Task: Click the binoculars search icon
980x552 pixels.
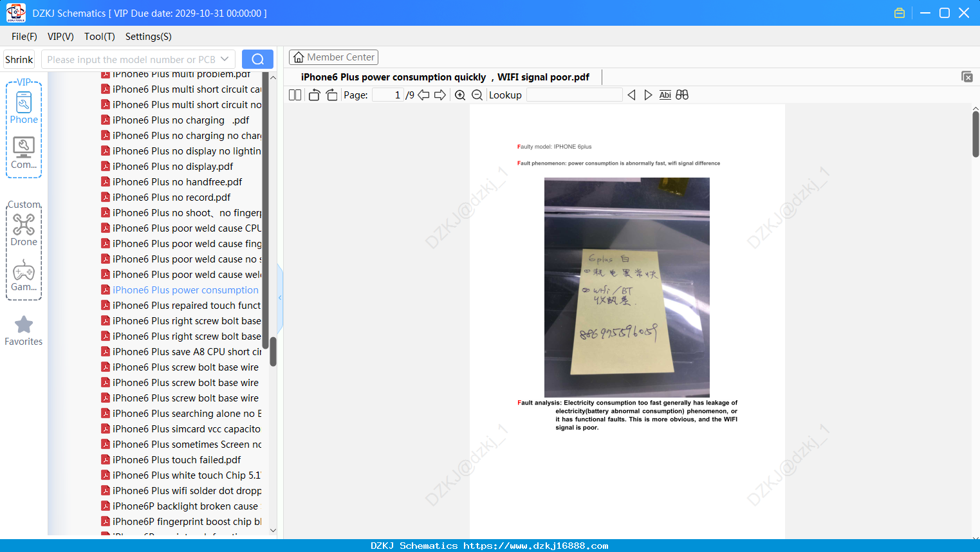Action: pos(682,95)
